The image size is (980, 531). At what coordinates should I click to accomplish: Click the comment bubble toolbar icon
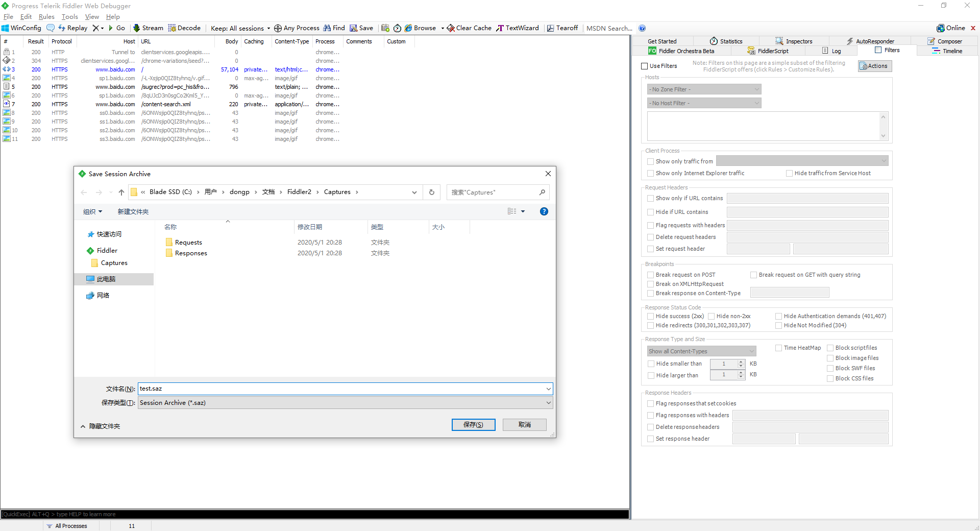point(50,28)
